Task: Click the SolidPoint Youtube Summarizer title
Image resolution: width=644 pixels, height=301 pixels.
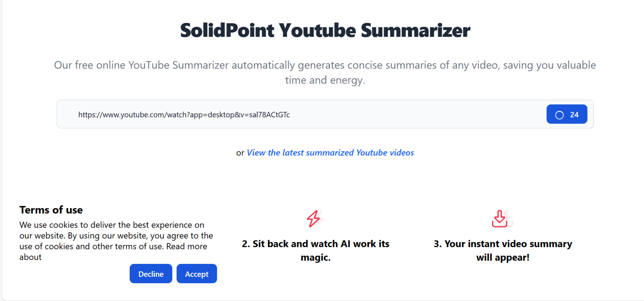Action: [325, 30]
